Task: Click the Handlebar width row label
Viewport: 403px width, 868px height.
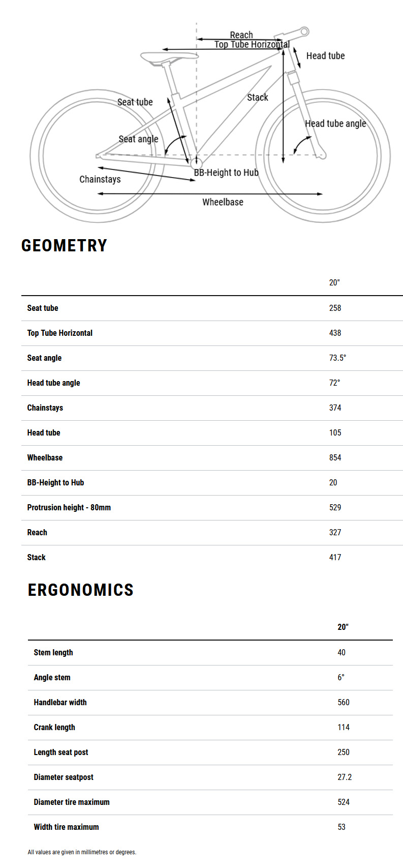Action: [60, 702]
